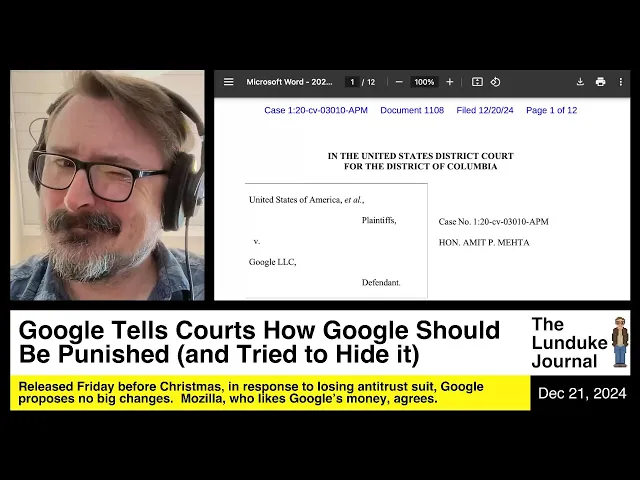Print the PDF document

click(600, 82)
